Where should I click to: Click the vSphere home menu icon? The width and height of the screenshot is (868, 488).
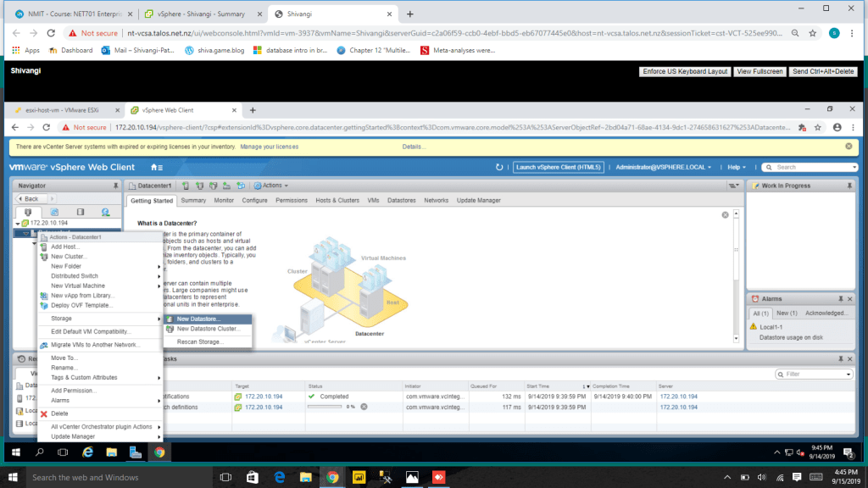click(155, 168)
